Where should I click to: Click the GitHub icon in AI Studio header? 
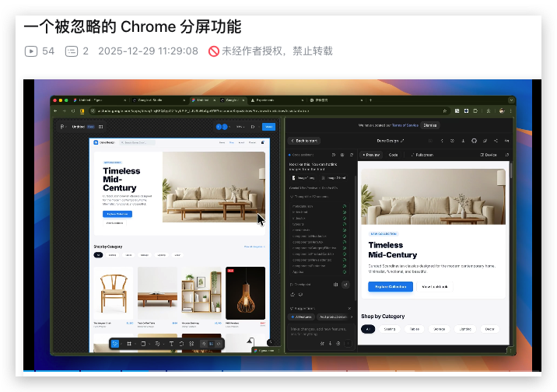tap(474, 141)
